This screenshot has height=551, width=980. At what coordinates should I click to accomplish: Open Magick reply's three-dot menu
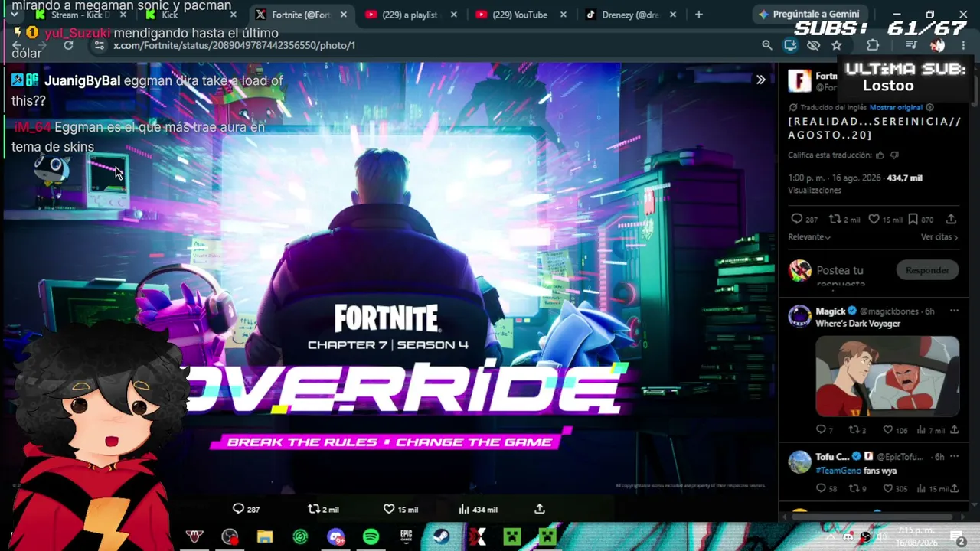pos(954,311)
